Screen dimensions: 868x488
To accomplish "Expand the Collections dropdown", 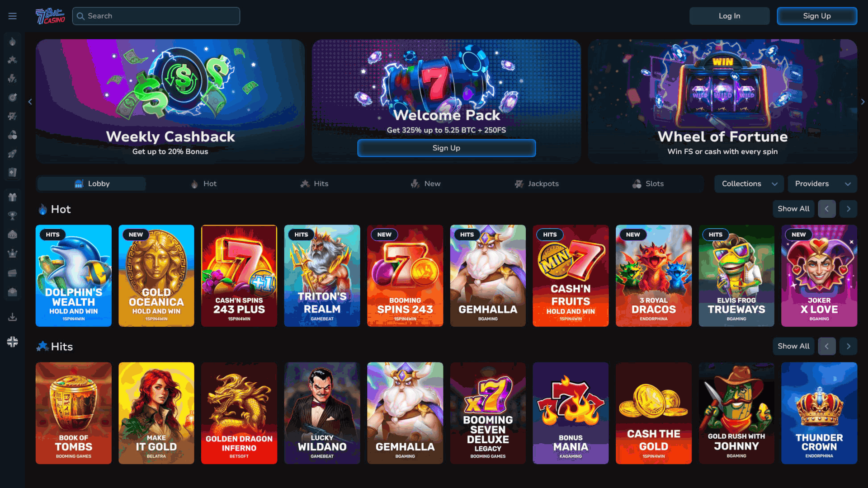I will [x=749, y=184].
